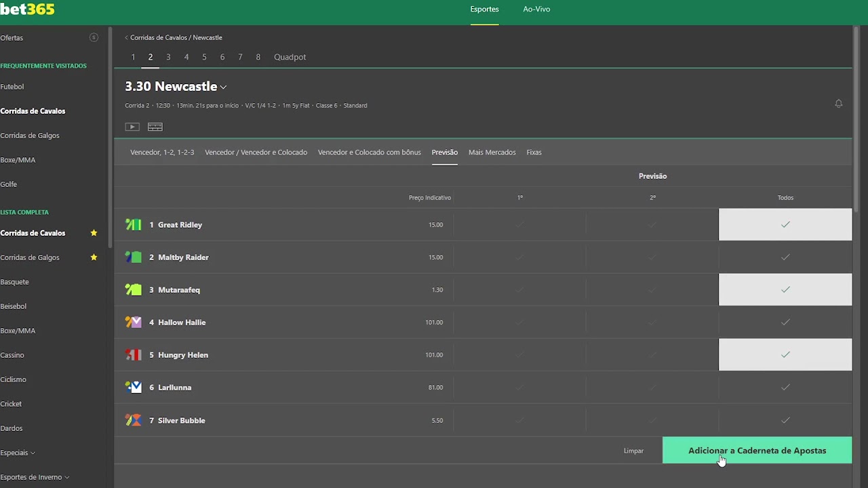Click Silver Bubble's indicative price 5.50
The image size is (868, 488).
point(437,421)
